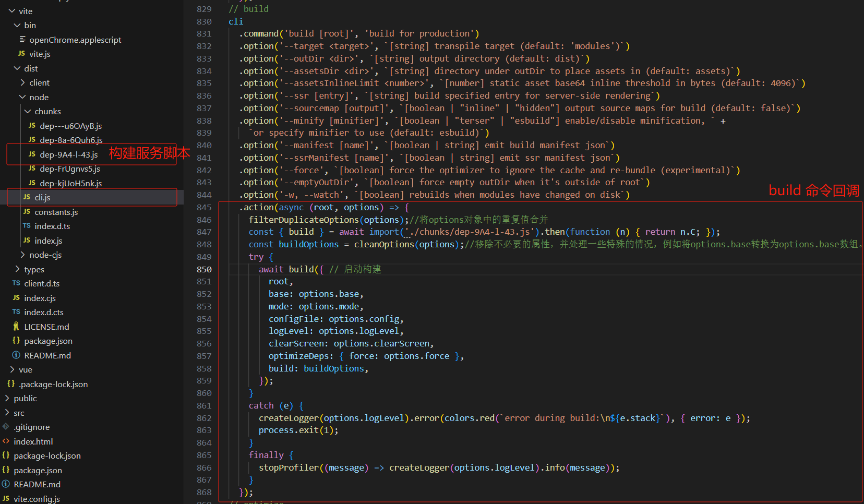Click line number 850 in gutter
Viewport: 864px width, 504px height.
(204, 269)
